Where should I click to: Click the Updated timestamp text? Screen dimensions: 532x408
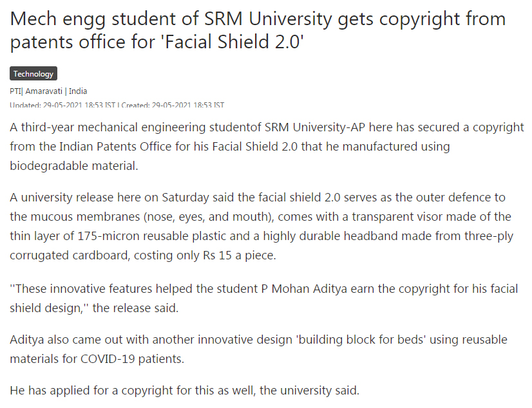pos(62,105)
